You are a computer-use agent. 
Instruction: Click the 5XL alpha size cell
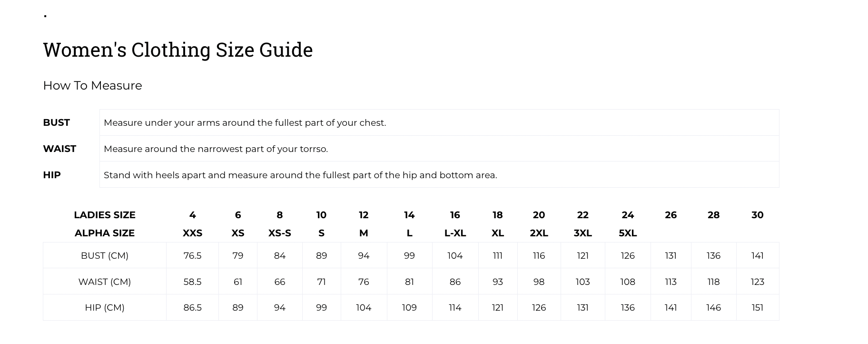pyautogui.click(x=628, y=233)
